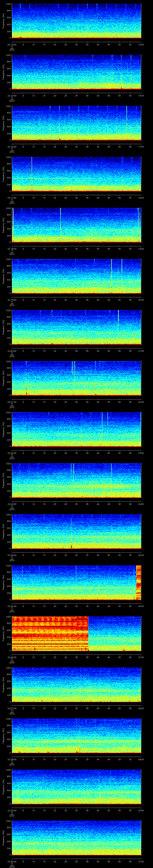Image resolution: width=153 pixels, height=868 pixels.
Task: Click the 22:20:00 start time label
Action: pyautogui.click(x=12, y=351)
